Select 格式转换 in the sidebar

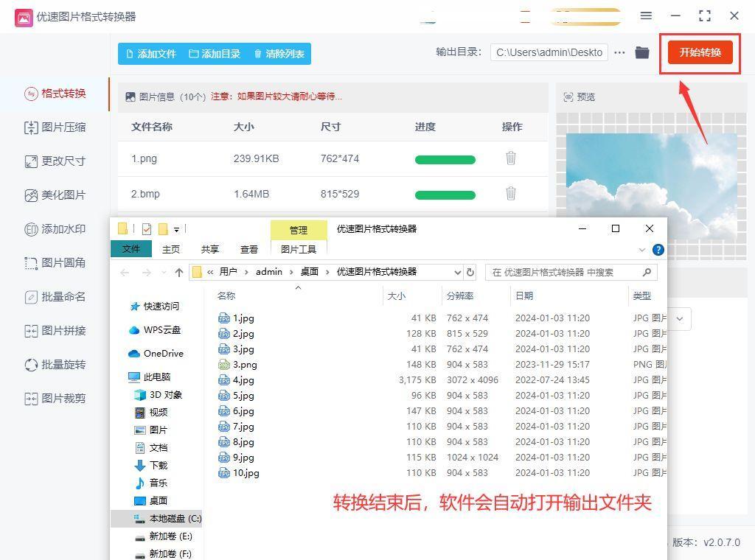[x=55, y=94]
